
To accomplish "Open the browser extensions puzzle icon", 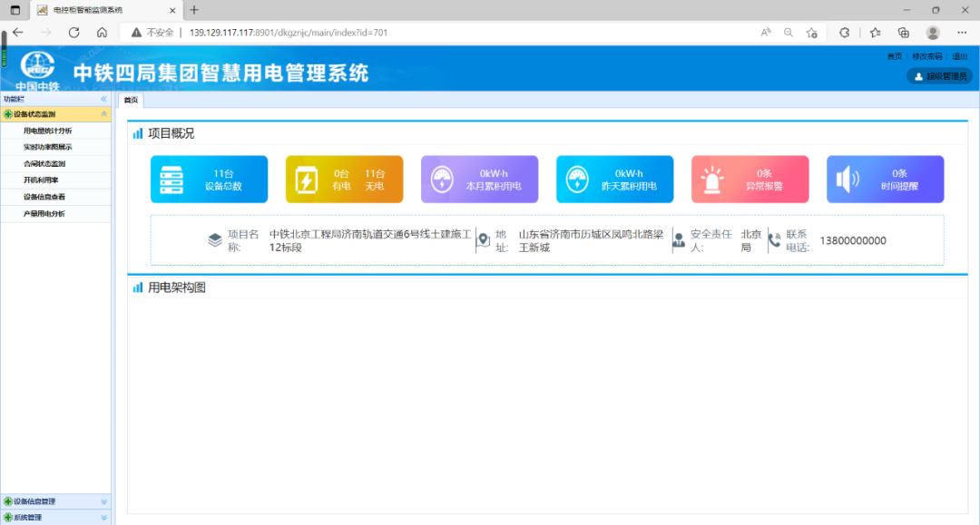I will point(845,33).
